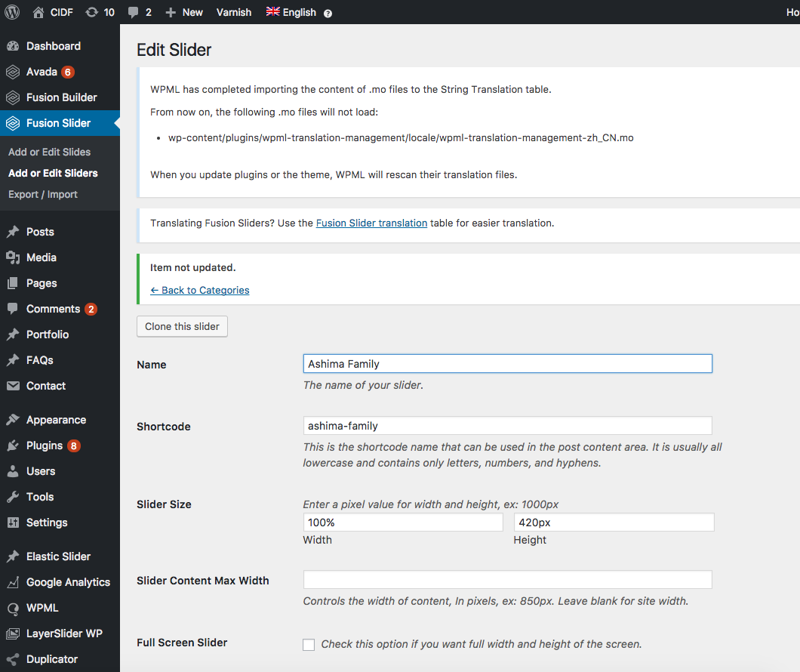
Task: Click the Appearance paintbrush icon
Action: pyautogui.click(x=13, y=420)
